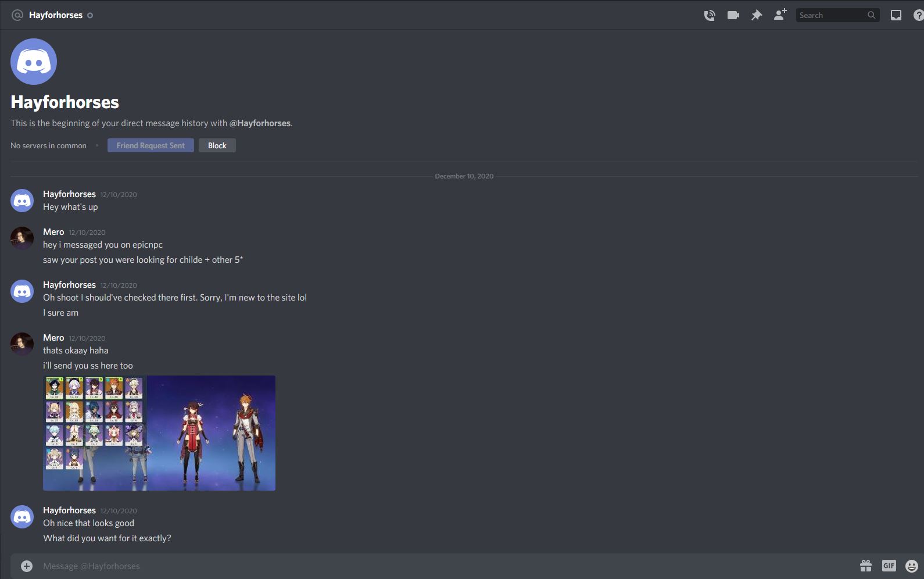Click Hayforhorses avatar beside 'Oh shoot' message

22,291
